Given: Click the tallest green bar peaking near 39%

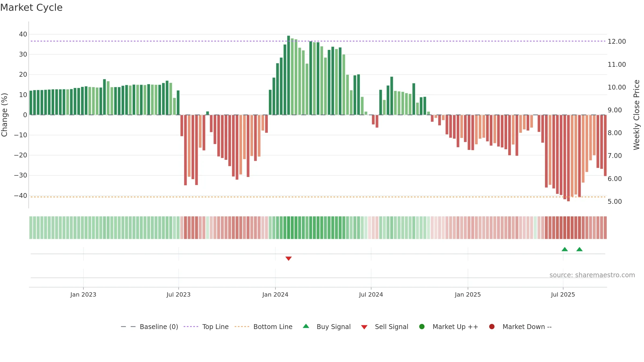Looking at the screenshot, I should point(288,75).
